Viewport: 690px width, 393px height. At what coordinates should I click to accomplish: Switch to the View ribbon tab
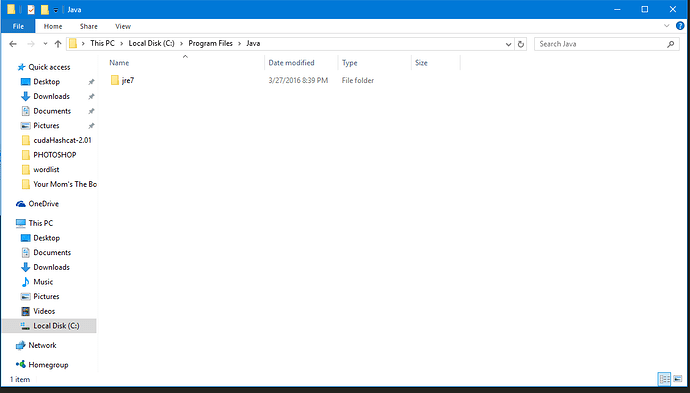point(123,26)
